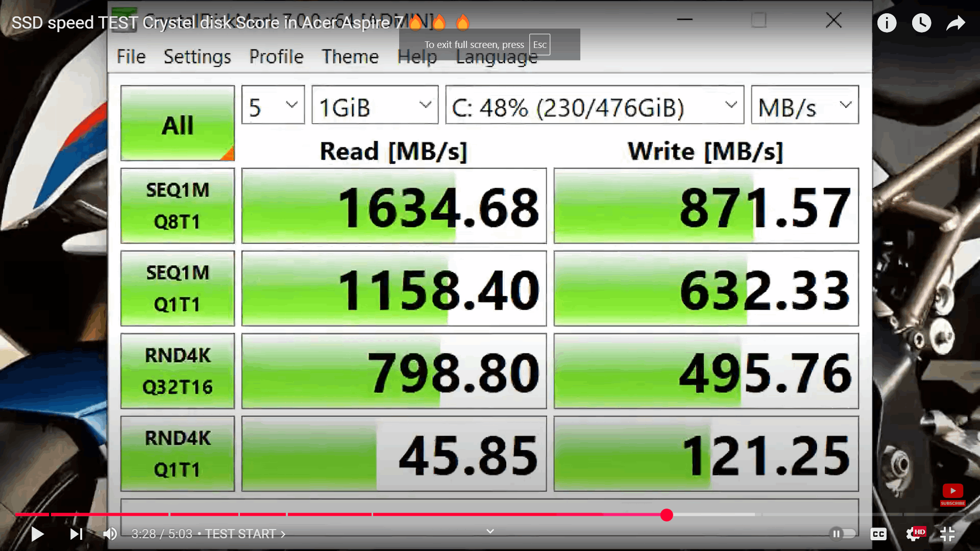
Task: Click the channel subscribe watermark
Action: (952, 494)
